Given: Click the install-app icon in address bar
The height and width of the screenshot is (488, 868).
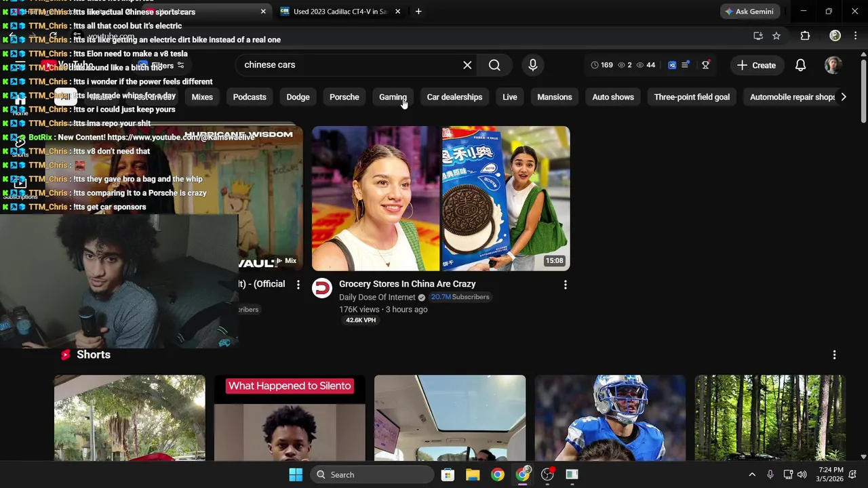Looking at the screenshot, I should 758,36.
